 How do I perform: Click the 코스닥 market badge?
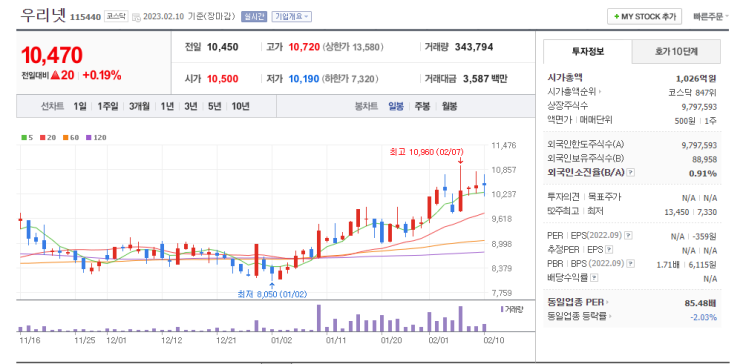116,17
